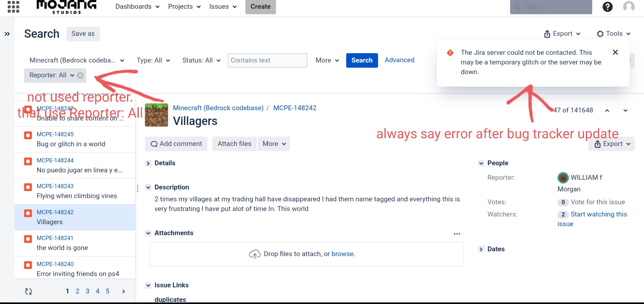The image size is (644, 304).
Task: Click the list panel resize handle dots
Action: [x=137, y=189]
